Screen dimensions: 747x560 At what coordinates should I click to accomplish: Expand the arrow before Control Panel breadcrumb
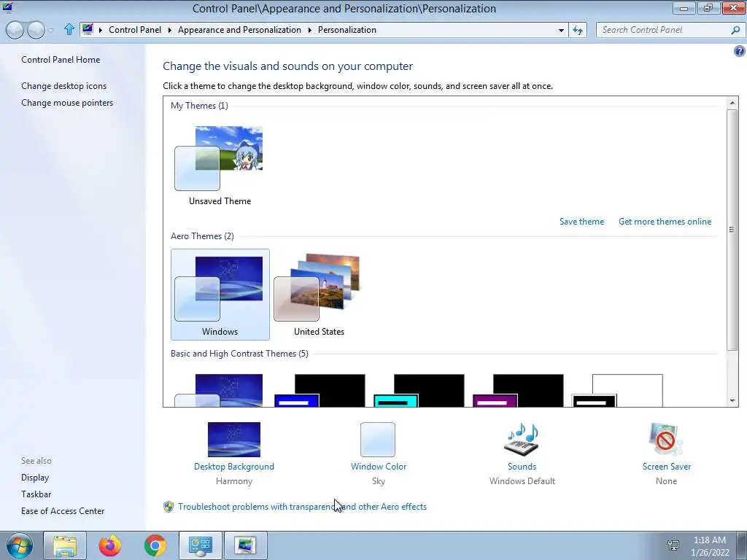(x=101, y=30)
